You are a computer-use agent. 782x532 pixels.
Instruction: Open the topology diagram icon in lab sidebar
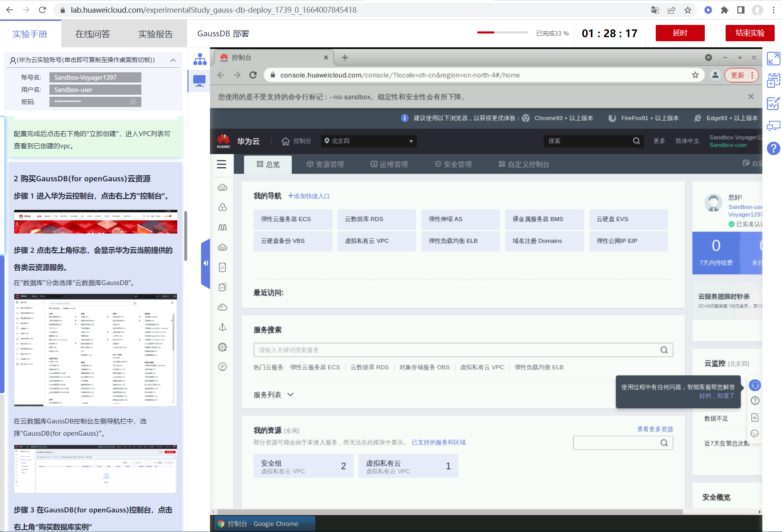click(x=200, y=60)
